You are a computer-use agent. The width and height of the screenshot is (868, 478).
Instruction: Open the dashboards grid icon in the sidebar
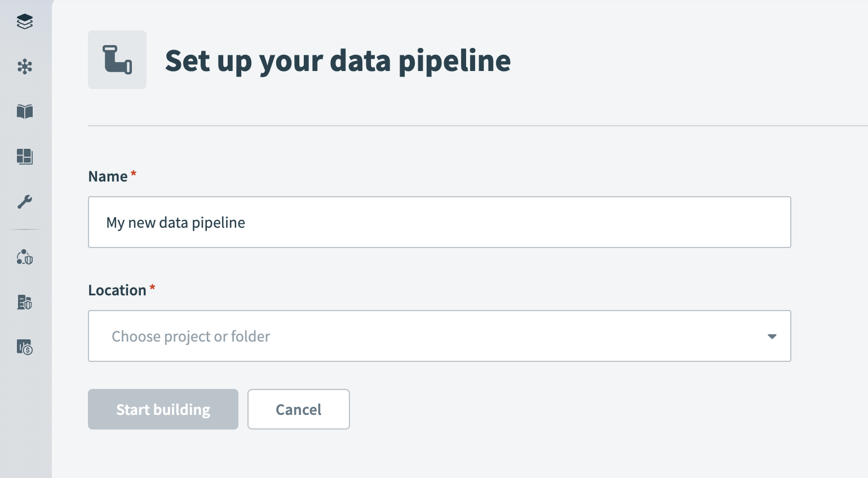coord(25,157)
